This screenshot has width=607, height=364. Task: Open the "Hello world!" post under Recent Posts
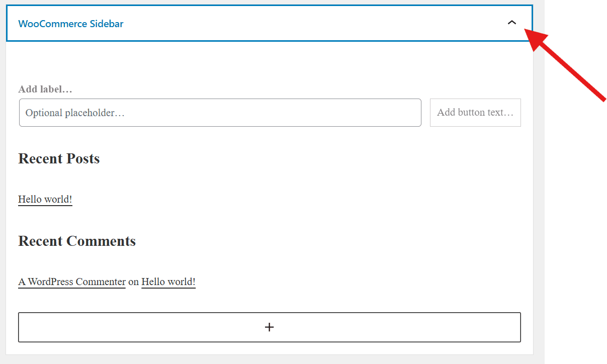[45, 199]
